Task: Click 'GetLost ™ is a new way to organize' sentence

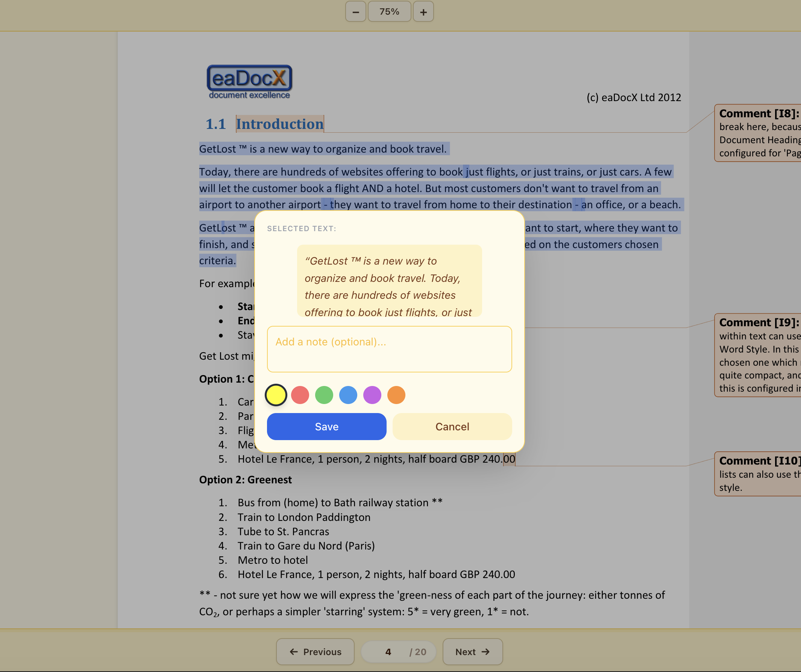Action: tap(323, 149)
